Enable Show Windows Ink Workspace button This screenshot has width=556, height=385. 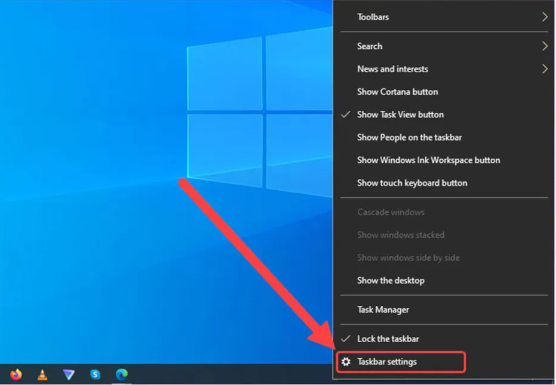(x=444, y=160)
